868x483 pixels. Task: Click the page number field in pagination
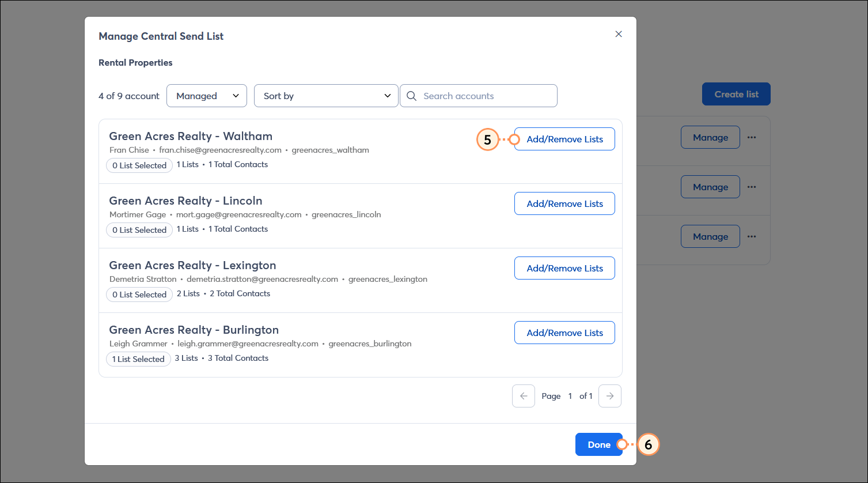coord(570,396)
